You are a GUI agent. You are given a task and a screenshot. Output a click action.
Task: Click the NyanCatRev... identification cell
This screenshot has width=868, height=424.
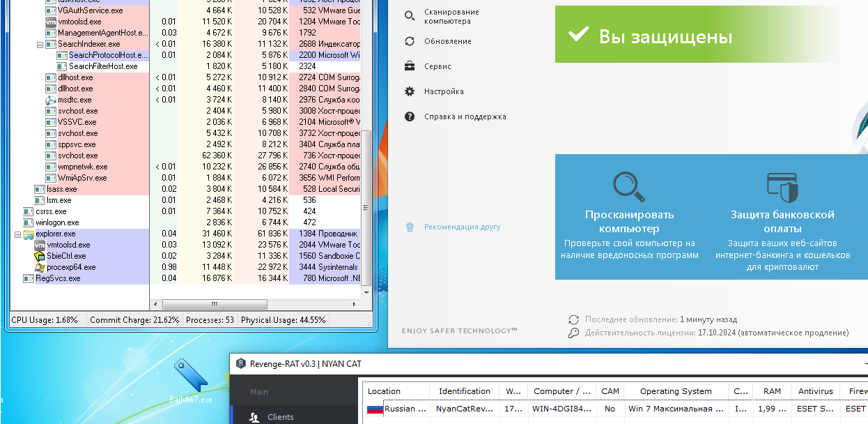pos(463,409)
